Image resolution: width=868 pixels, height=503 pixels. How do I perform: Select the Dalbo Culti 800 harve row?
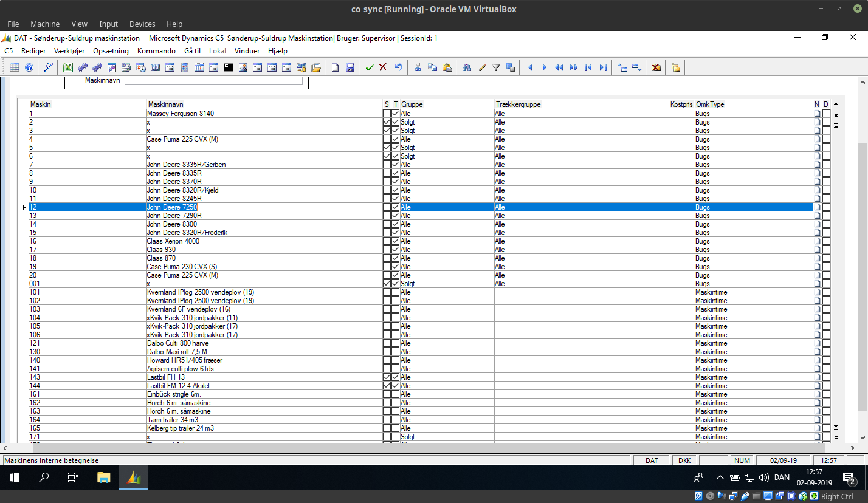[x=421, y=343]
